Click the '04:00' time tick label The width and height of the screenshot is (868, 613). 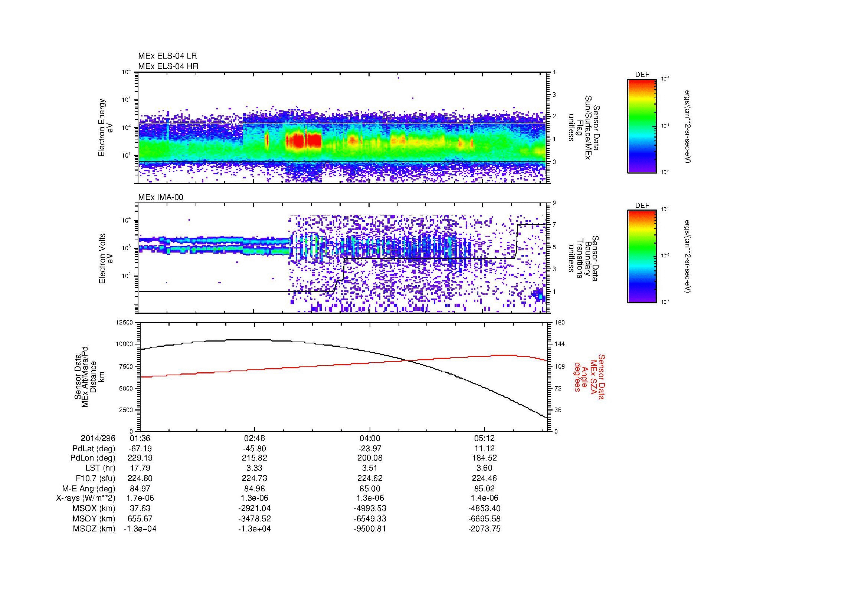pos(370,438)
